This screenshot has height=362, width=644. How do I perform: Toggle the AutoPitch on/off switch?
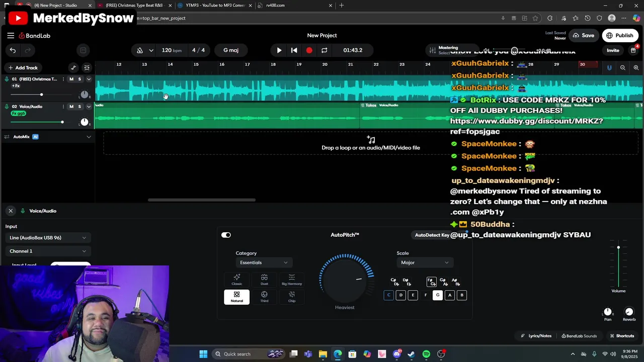tap(226, 235)
